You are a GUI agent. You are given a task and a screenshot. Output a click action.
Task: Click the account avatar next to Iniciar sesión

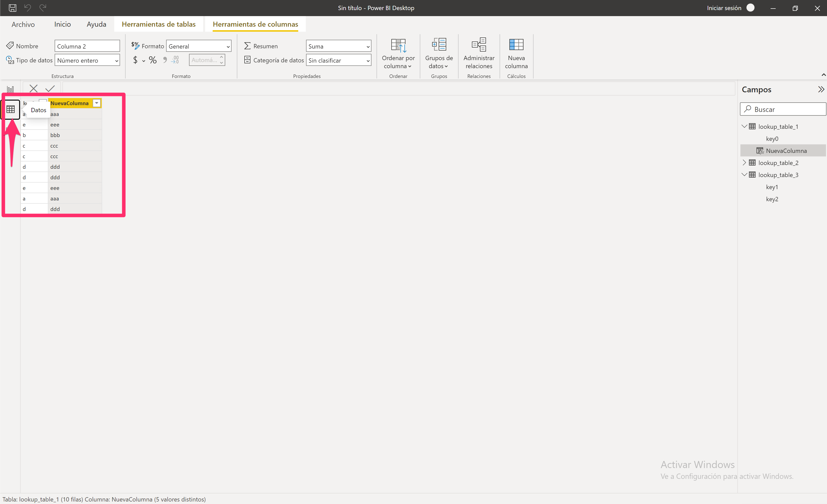750,8
